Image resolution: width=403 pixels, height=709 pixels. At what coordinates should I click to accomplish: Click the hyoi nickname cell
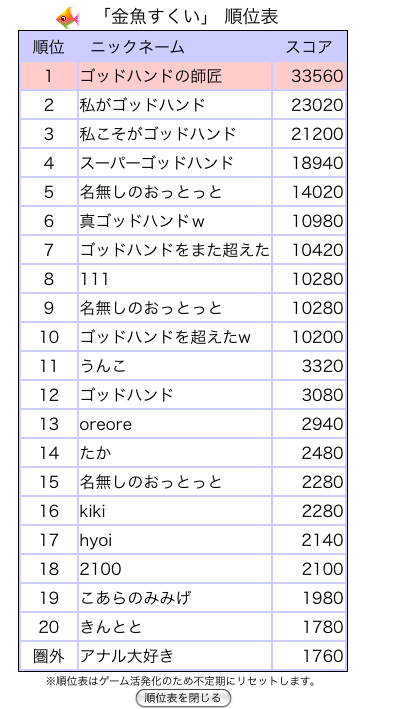175,540
